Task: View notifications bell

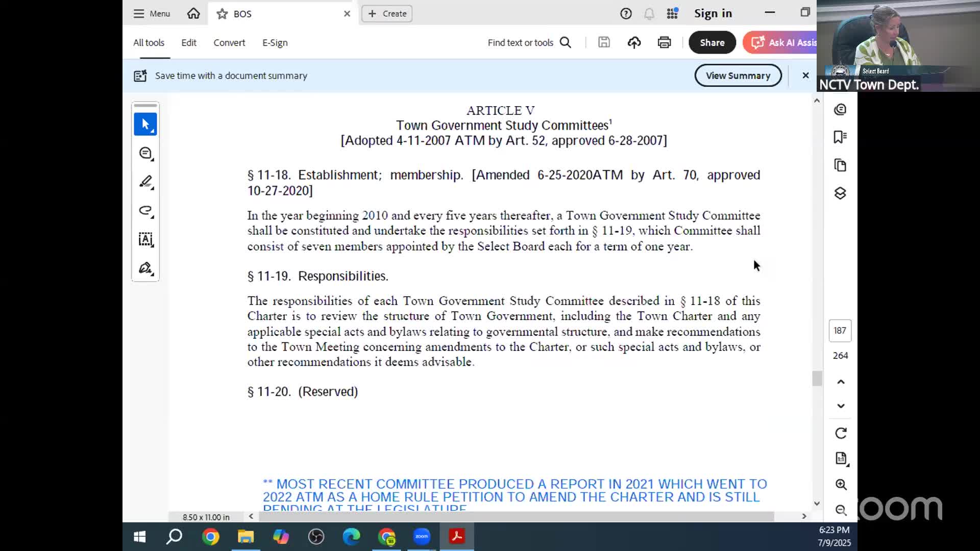Action: [x=649, y=14]
